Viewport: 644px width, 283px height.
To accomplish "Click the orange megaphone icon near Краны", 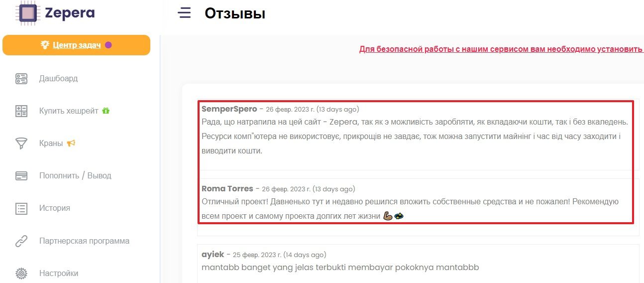I will click(x=71, y=143).
